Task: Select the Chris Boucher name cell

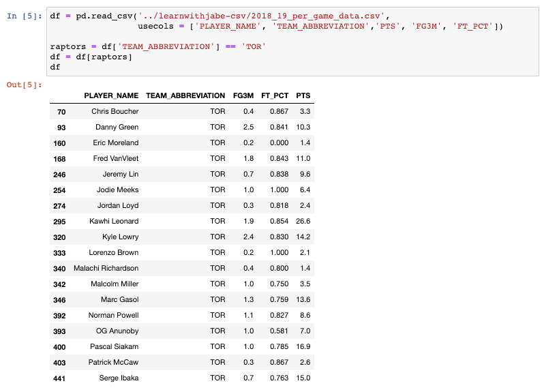Action: [115, 111]
